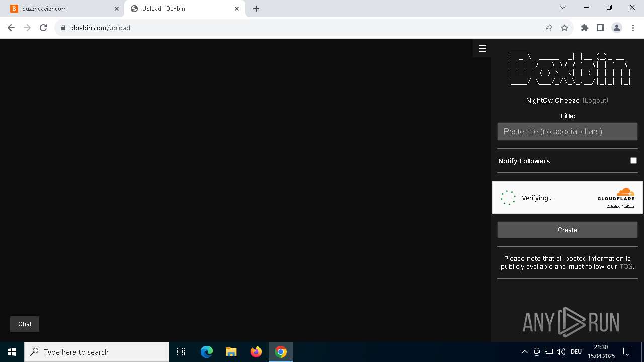644x362 pixels.
Task: Reload the Doxbin upload page
Action: [x=43, y=28]
